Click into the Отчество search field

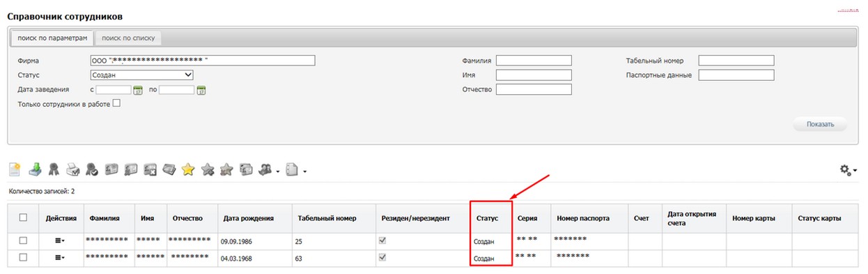coord(534,89)
